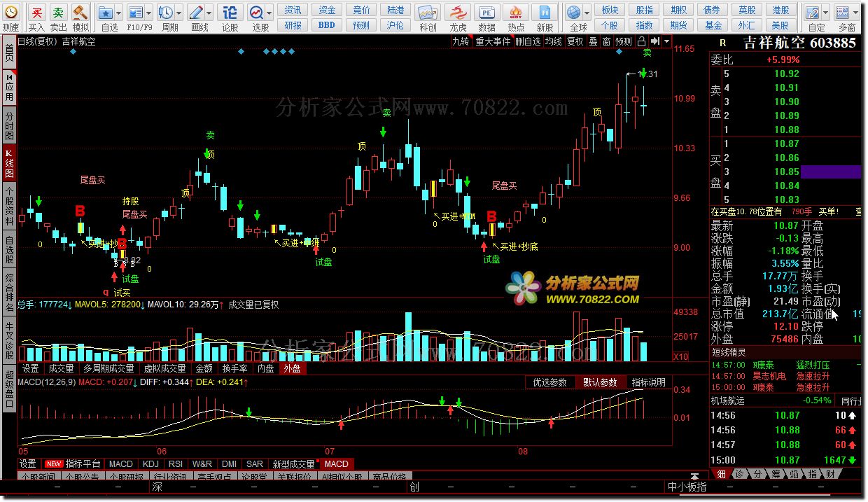
Task: Select the KDJ indicator tab
Action: (x=150, y=463)
